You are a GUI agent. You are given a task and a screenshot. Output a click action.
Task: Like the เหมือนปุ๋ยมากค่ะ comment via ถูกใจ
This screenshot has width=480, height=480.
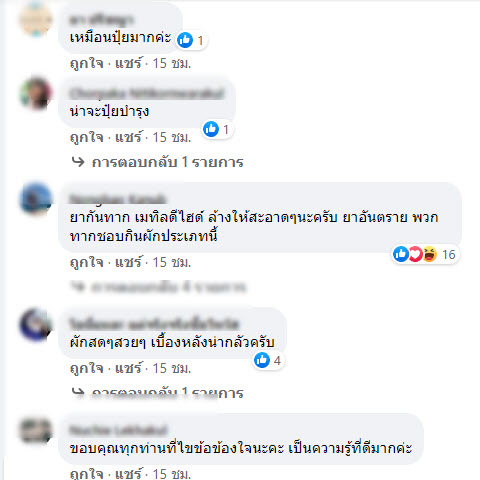(x=87, y=63)
